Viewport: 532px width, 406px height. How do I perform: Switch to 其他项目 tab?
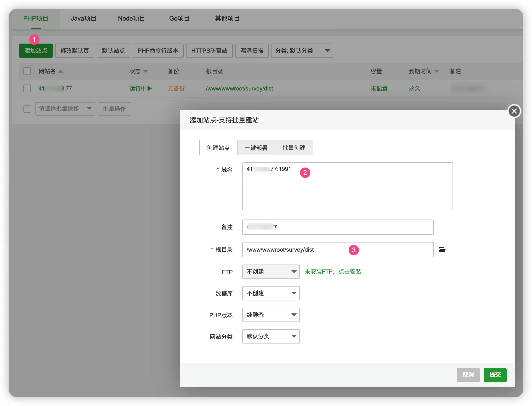coord(227,19)
